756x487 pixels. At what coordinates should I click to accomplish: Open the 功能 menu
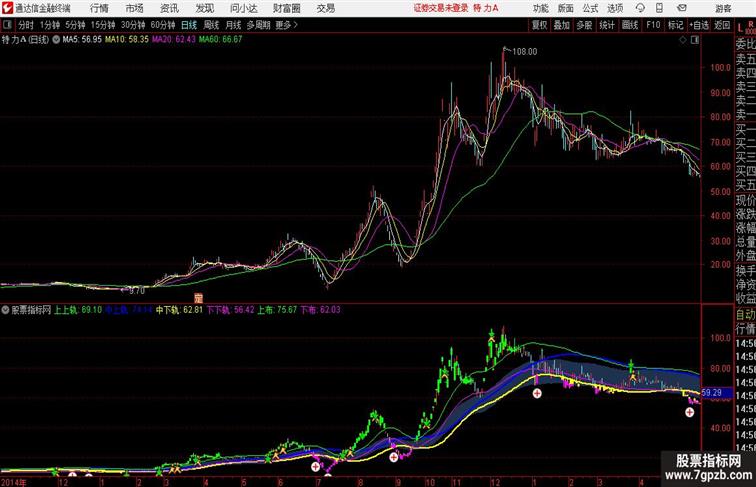(540, 8)
